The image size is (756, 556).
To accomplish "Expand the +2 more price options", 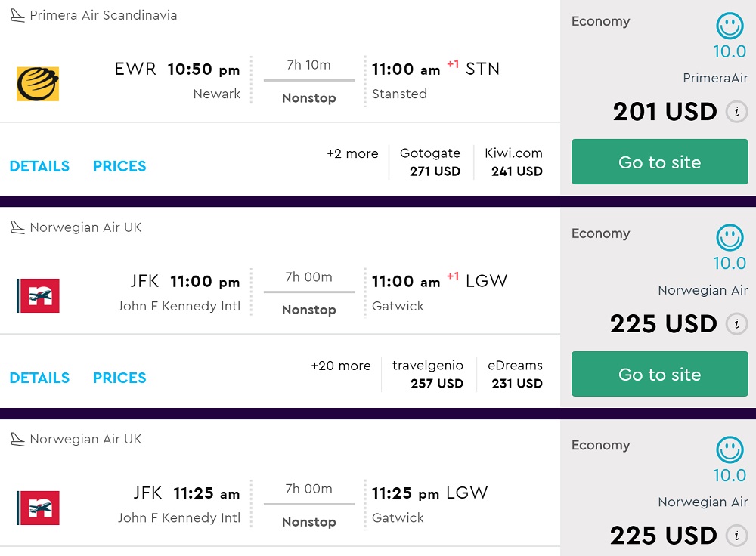I will pos(352,154).
